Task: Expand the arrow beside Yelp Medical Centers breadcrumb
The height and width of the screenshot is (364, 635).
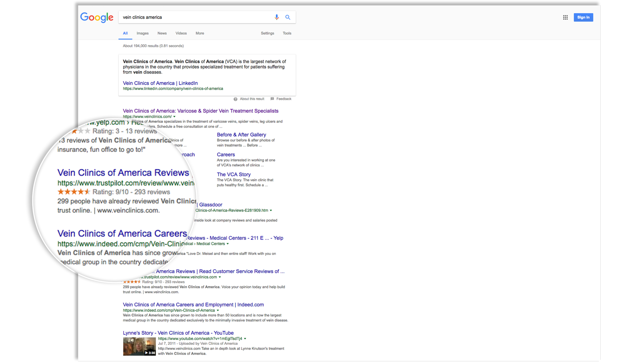Action: tap(228, 244)
